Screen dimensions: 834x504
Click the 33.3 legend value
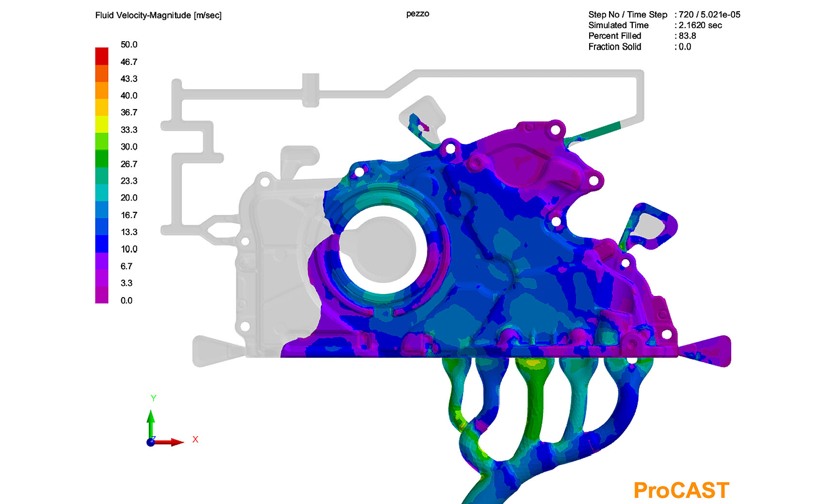129,130
